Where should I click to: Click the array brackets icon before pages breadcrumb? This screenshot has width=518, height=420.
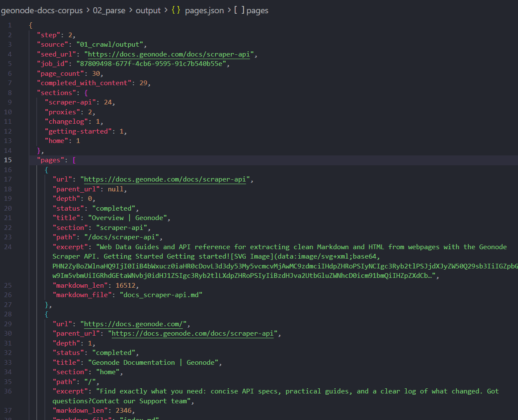[x=239, y=11]
